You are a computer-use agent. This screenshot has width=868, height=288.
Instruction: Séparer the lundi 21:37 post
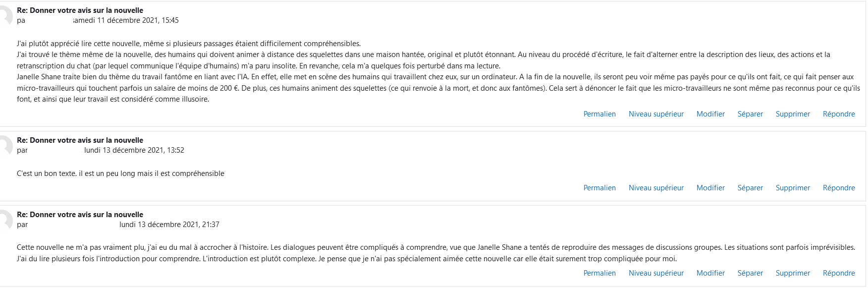pos(750,273)
